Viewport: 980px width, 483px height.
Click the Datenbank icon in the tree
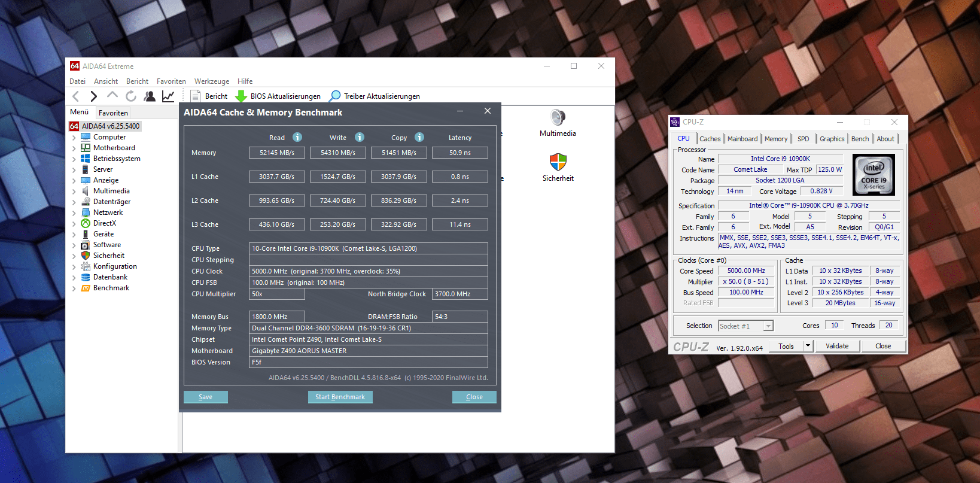(x=86, y=277)
